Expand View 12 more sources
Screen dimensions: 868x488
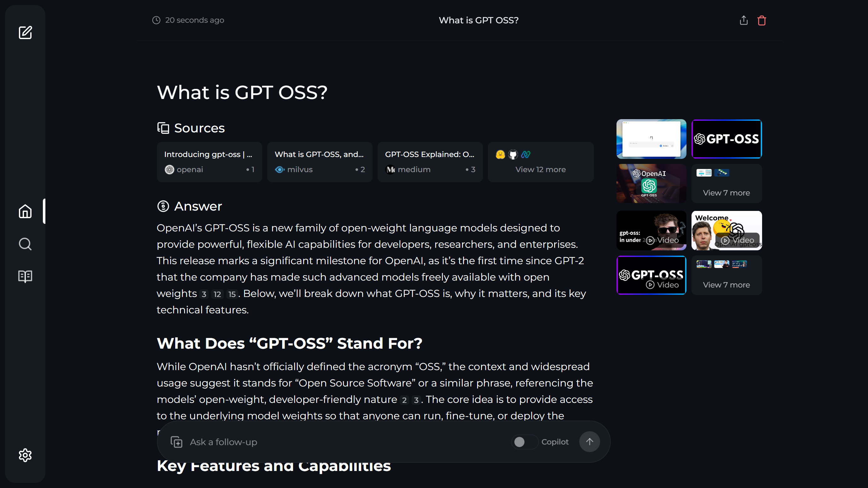(540, 162)
